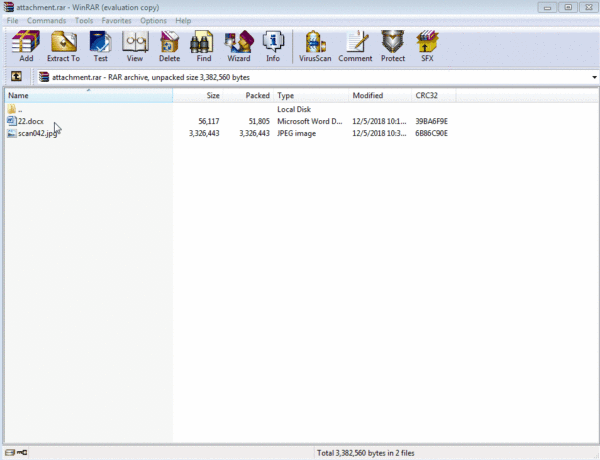Click the RAR archive icon in address bar
This screenshot has height=460, width=600.
(44, 77)
